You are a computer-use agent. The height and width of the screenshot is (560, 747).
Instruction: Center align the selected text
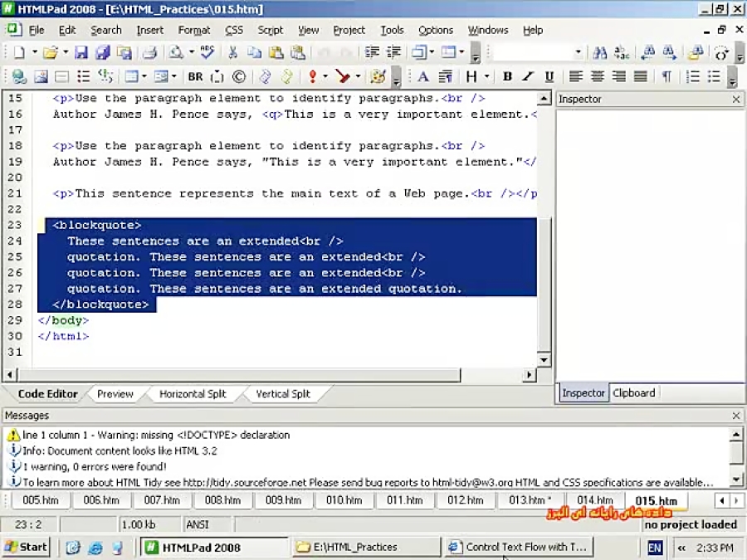[x=598, y=76]
